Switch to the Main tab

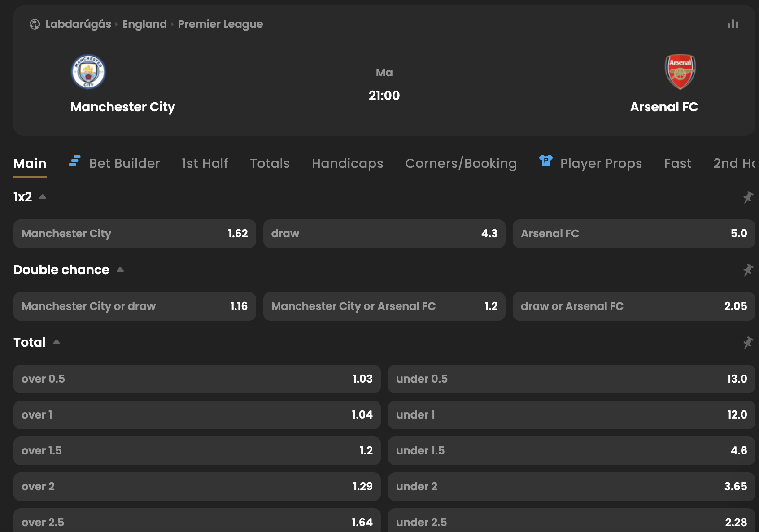[x=30, y=163]
